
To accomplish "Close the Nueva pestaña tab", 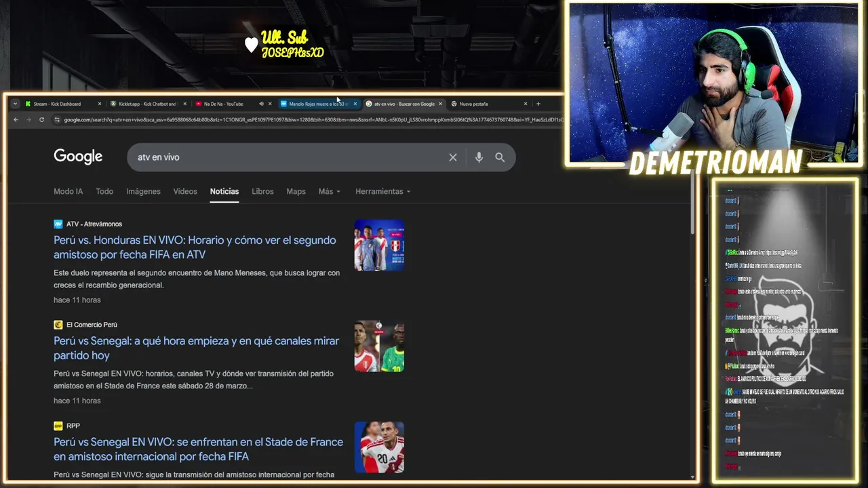I will pyautogui.click(x=525, y=104).
